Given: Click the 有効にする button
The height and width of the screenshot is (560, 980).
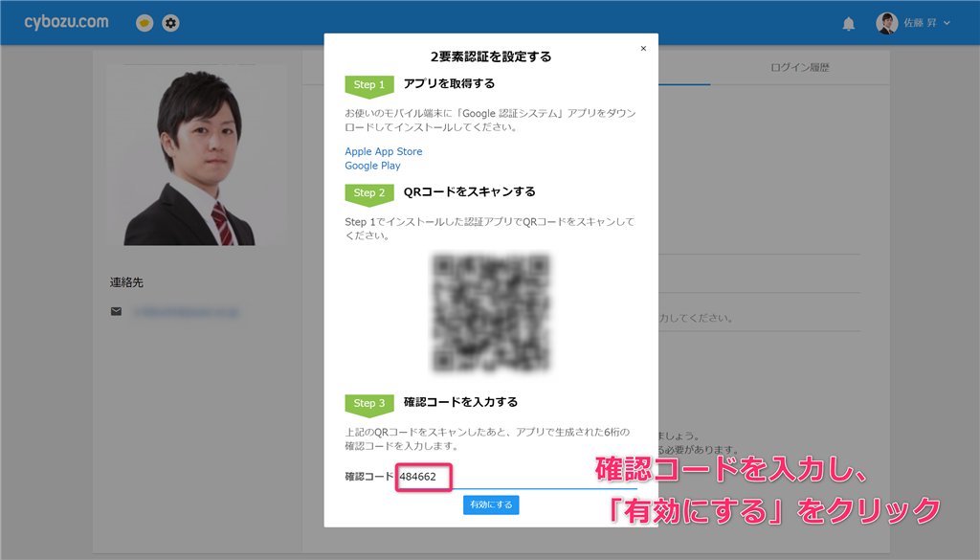Looking at the screenshot, I should tap(491, 504).
